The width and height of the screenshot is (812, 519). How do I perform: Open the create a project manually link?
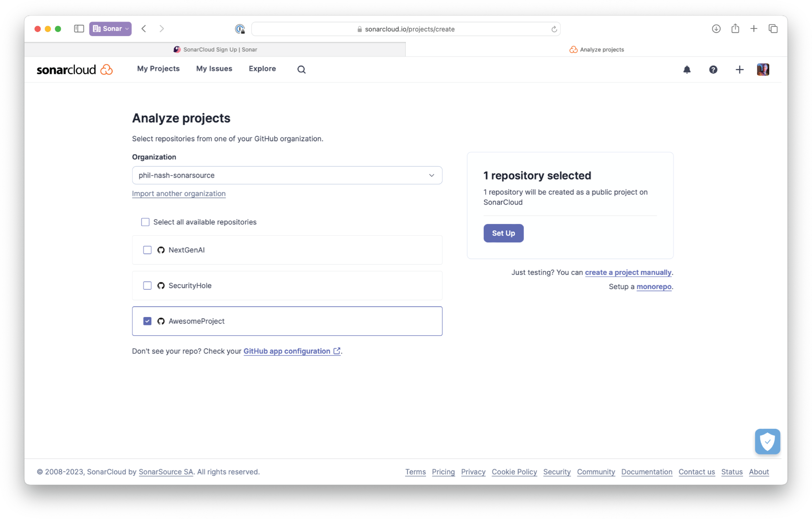coord(628,272)
